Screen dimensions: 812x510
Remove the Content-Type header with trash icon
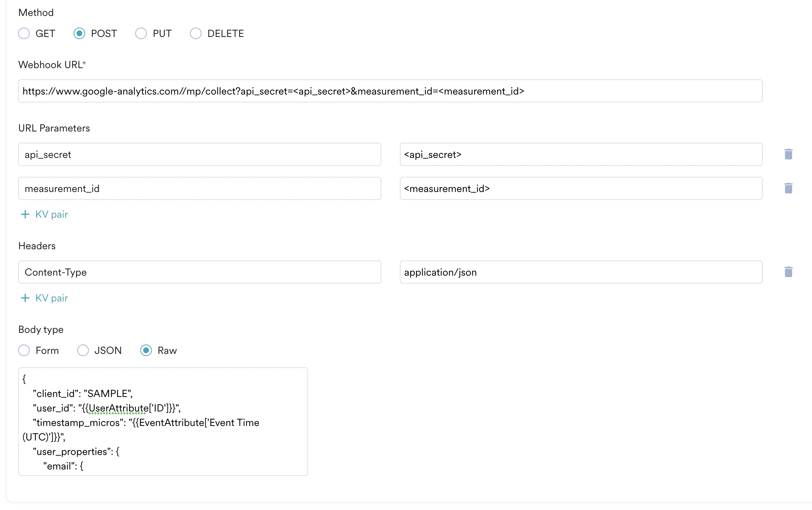(x=788, y=272)
